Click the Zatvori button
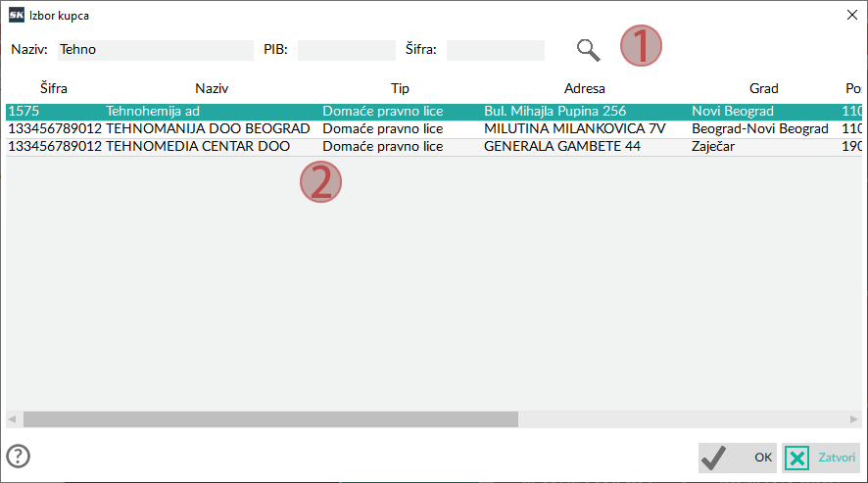868x483 pixels. tap(821, 458)
